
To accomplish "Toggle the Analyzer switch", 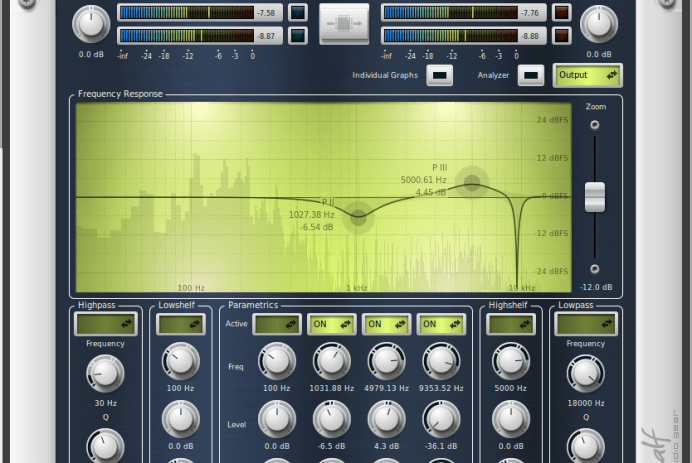I will click(531, 75).
